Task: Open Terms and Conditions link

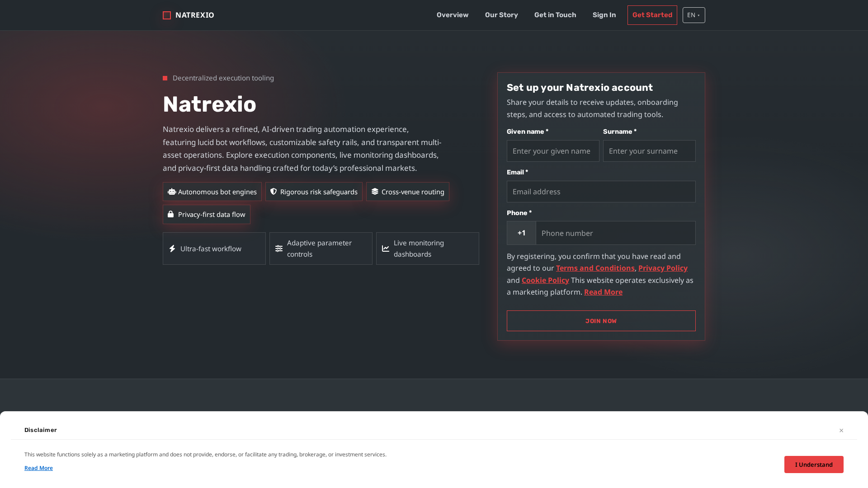Action: click(595, 268)
